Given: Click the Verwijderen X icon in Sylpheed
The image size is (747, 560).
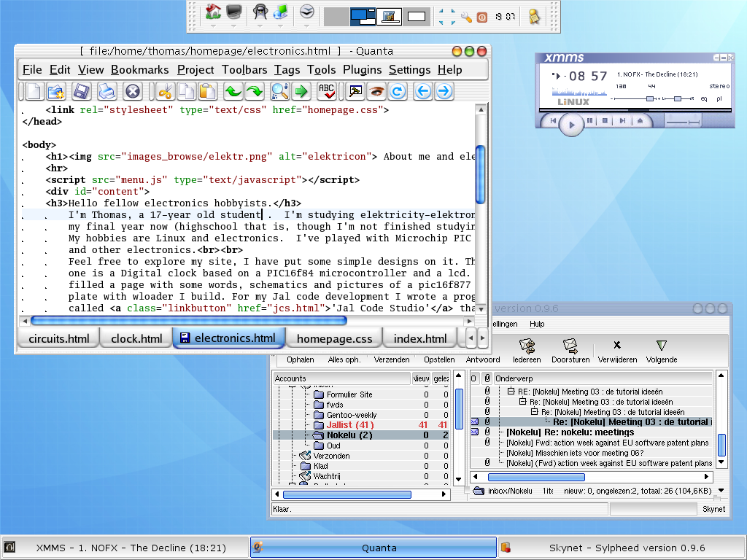Looking at the screenshot, I should coord(617,345).
